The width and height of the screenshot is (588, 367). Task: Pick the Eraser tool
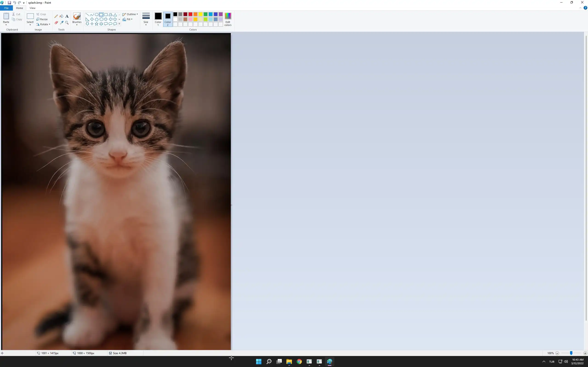[56, 22]
